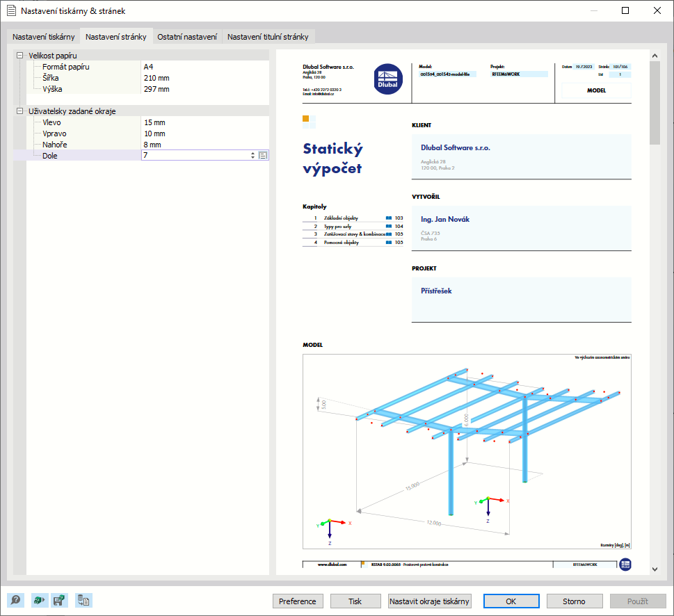Click chapter Pomocné objekty in preview
The image size is (674, 616).
[x=342, y=242]
